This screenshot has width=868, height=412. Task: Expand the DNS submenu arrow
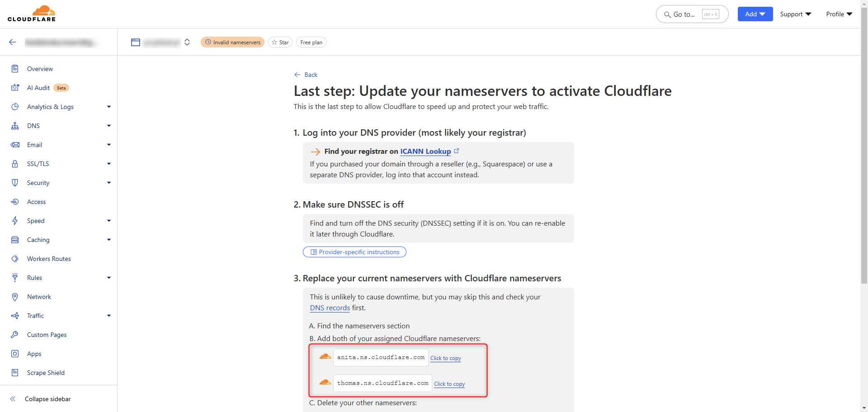point(109,126)
